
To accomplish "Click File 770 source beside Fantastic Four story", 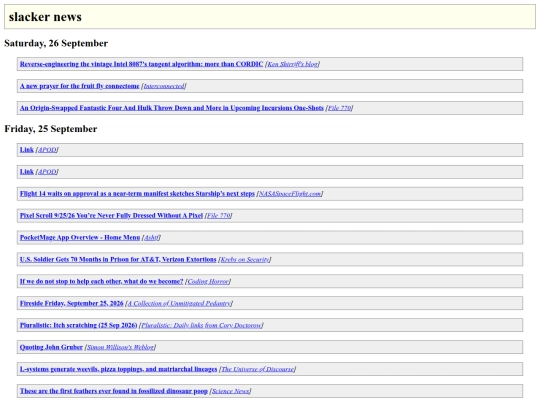I will pyautogui.click(x=339, y=108).
